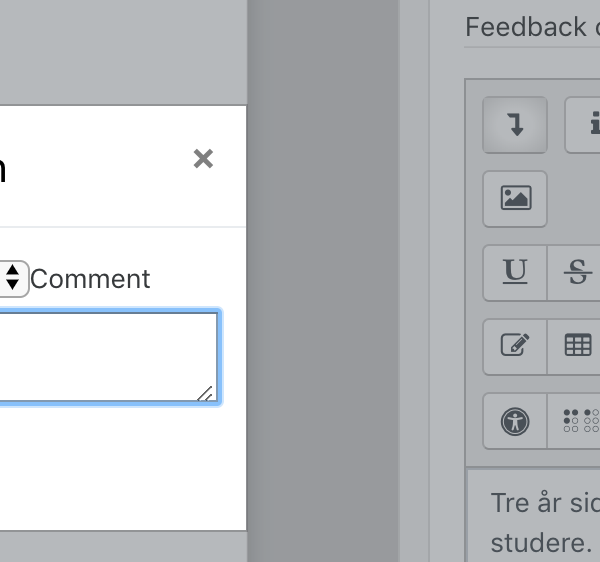Viewport: 600px width, 562px height.
Task: Insert a table using the grid icon
Action: click(x=574, y=347)
